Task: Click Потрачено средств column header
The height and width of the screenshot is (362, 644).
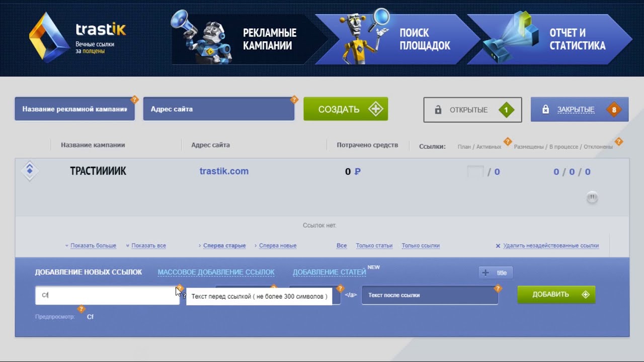Action: point(367,145)
